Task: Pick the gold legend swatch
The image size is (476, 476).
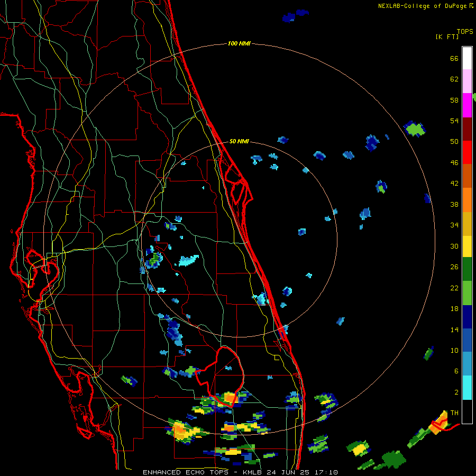Action: pyautogui.click(x=467, y=223)
